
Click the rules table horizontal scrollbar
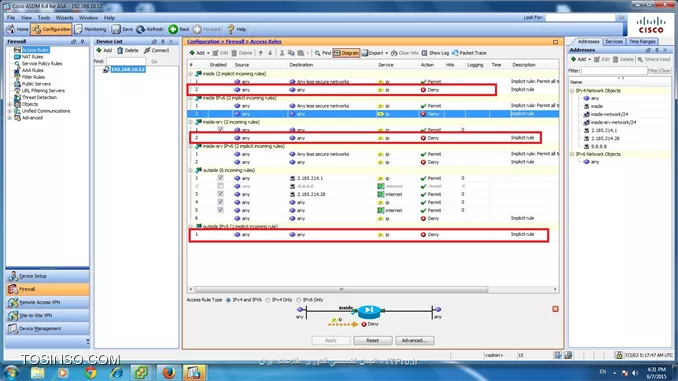click(341, 289)
